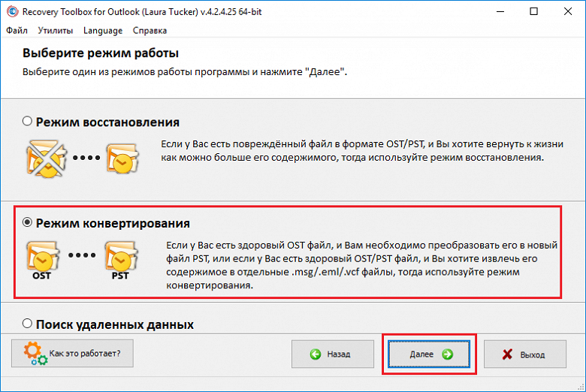Select the "Режим конвертирования" radio button
Image resolution: width=586 pixels, height=392 pixels.
point(28,222)
